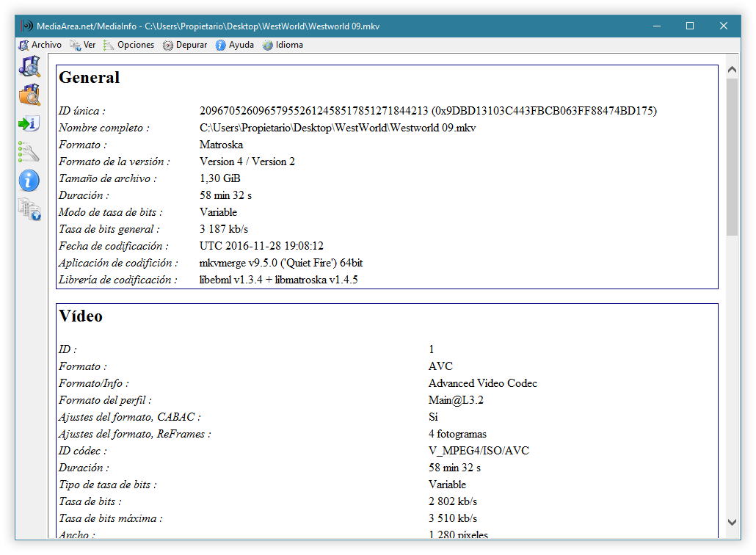Click the MediaInfo app icon in title bar
This screenshot has height=555, width=756.
tap(27, 26)
